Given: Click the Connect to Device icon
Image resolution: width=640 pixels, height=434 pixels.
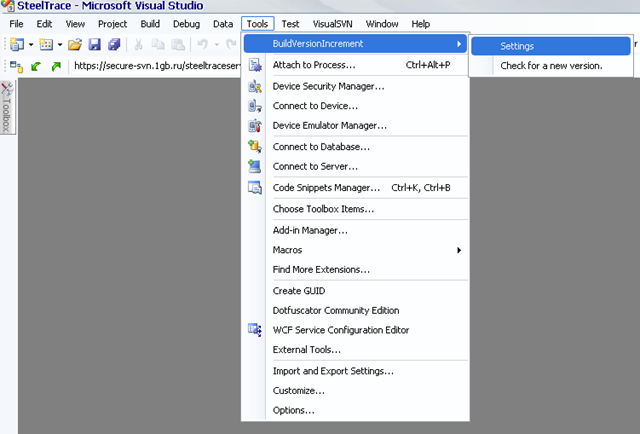Looking at the screenshot, I should (x=255, y=106).
